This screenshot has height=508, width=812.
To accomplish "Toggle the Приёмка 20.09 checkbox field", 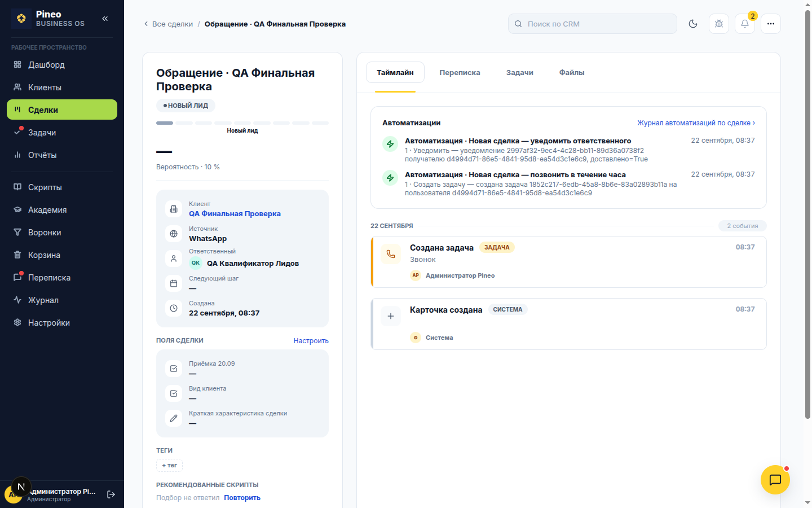I will [x=174, y=369].
